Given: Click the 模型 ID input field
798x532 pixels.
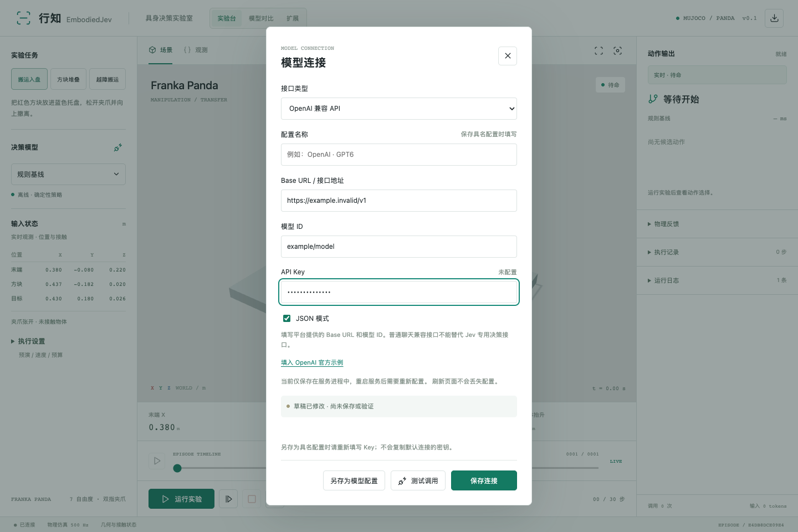Looking at the screenshot, I should point(399,247).
